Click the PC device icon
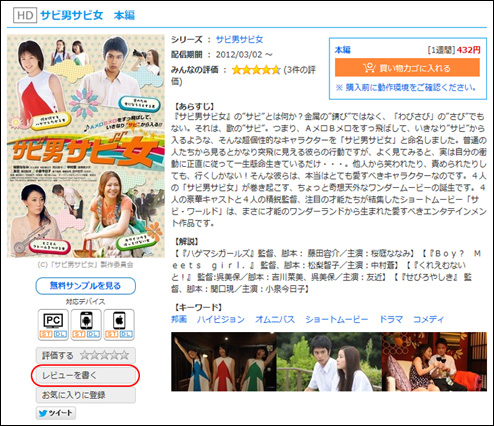 (x=53, y=325)
